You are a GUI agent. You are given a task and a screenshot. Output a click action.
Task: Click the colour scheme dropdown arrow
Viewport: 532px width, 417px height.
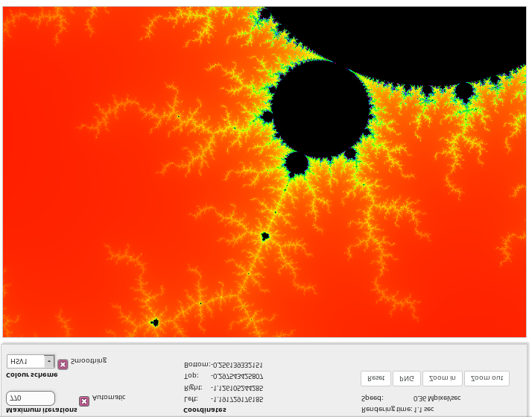(x=49, y=361)
